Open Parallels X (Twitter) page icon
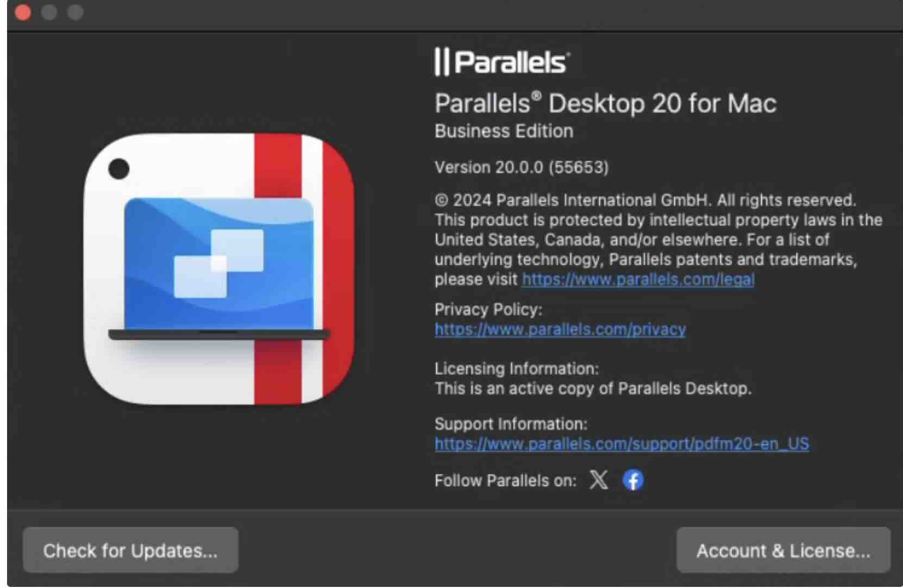Image resolution: width=903 pixels, height=588 pixels. (598, 480)
